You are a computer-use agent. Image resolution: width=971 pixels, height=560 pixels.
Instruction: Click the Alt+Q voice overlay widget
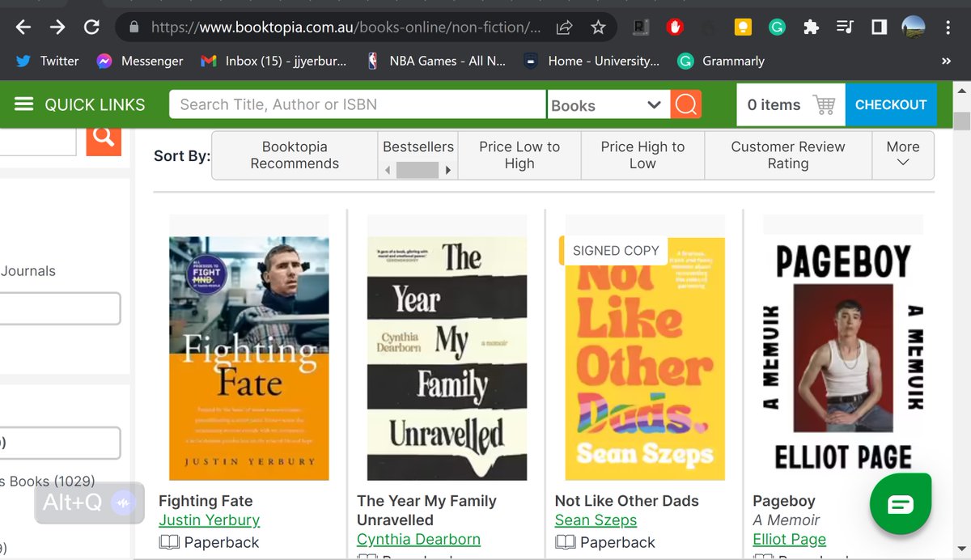[89, 503]
